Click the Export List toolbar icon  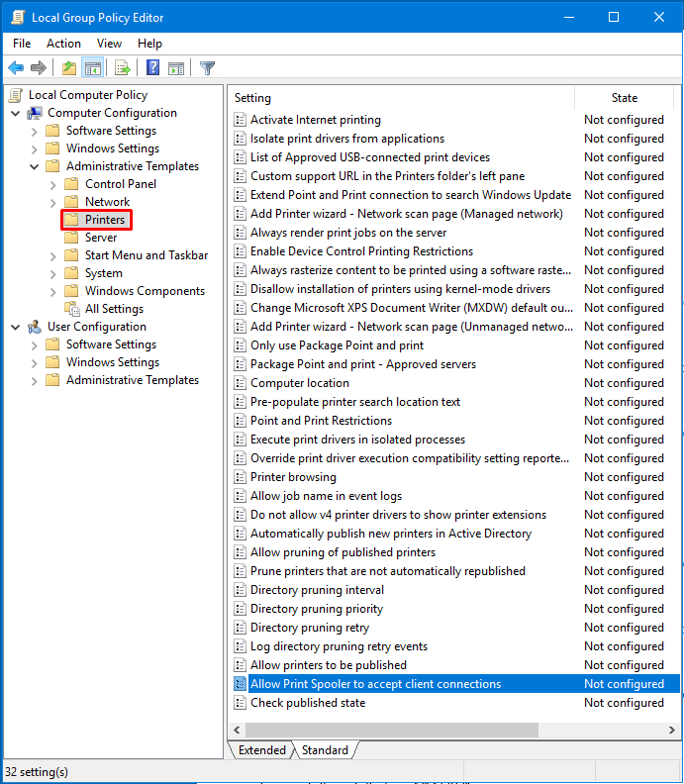[123, 68]
